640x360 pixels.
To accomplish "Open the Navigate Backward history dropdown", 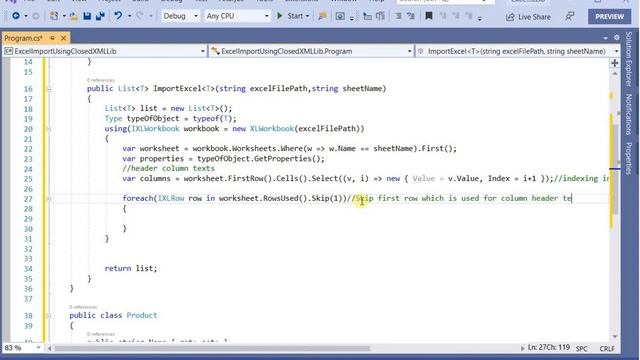I will coord(26,16).
